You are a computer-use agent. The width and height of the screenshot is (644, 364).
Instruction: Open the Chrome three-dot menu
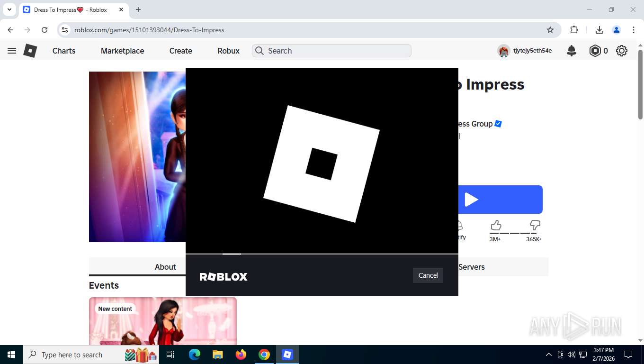[x=634, y=30]
